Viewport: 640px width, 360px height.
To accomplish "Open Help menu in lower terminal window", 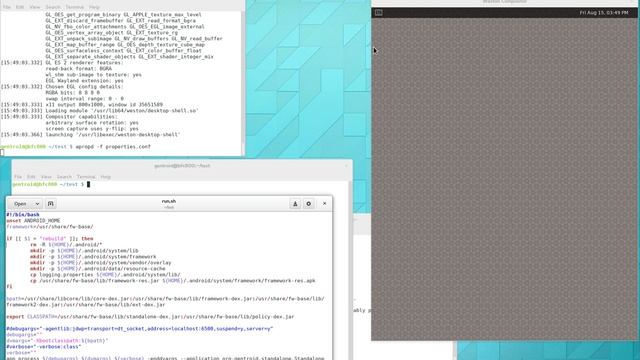I will [x=106, y=177].
